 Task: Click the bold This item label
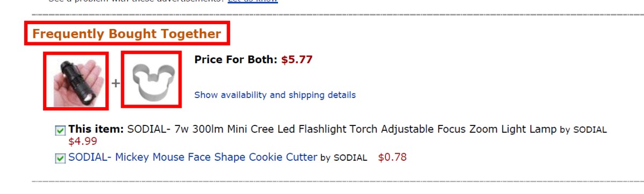click(x=96, y=129)
